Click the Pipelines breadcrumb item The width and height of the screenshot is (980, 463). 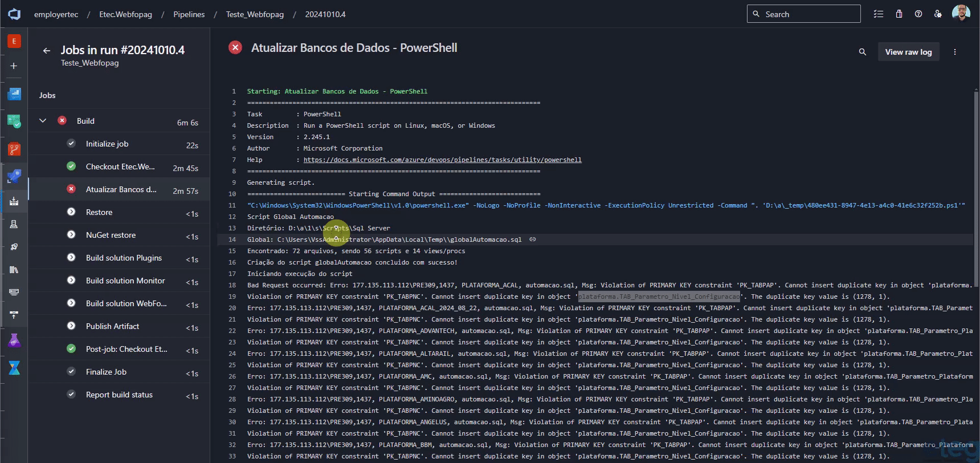(189, 14)
